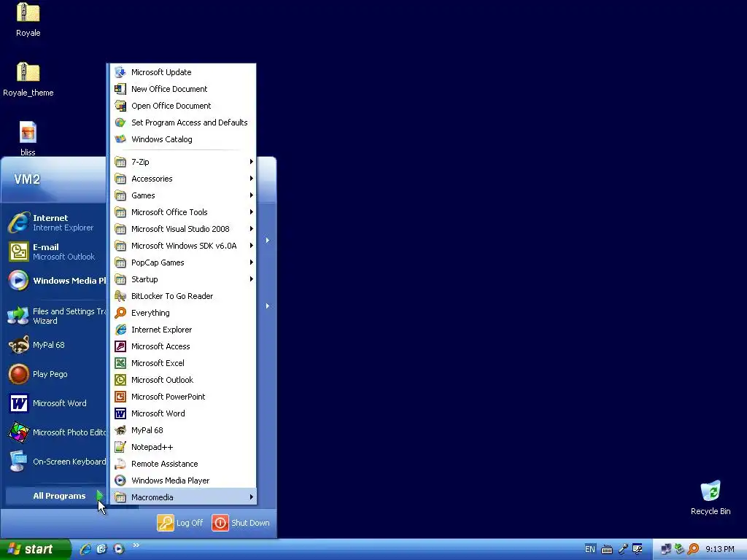Click the network computers tray icon
747x560 pixels.
point(665,549)
